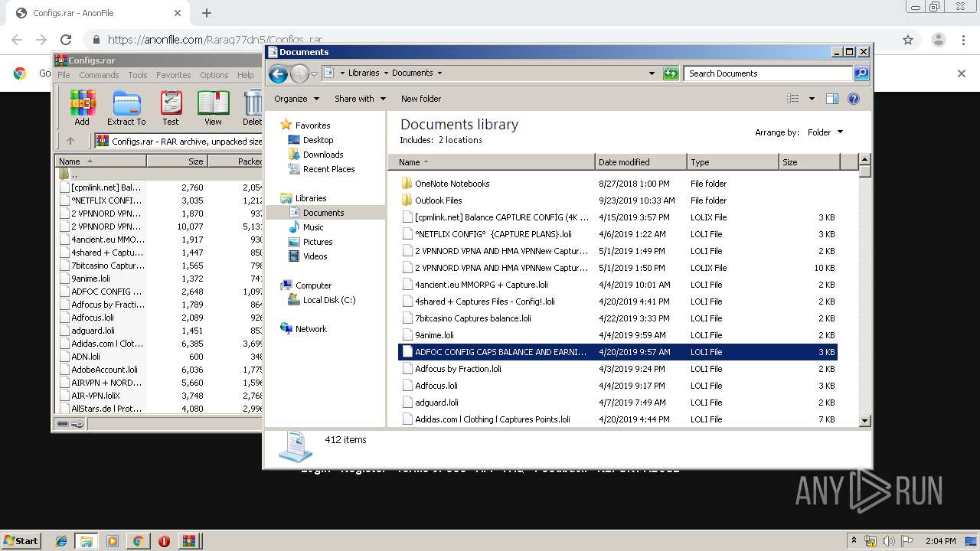Image resolution: width=980 pixels, height=551 pixels.
Task: Go up one level in WinRAR
Action: pos(70,141)
